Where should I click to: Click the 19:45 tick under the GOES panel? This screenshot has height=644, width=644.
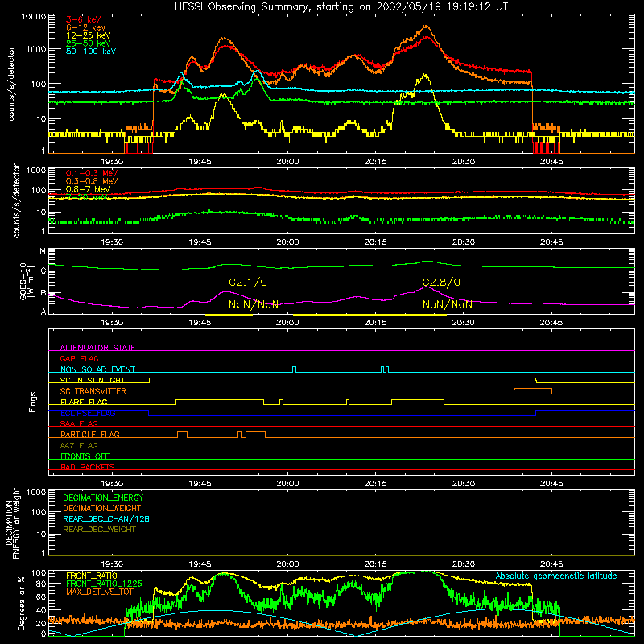point(200,323)
